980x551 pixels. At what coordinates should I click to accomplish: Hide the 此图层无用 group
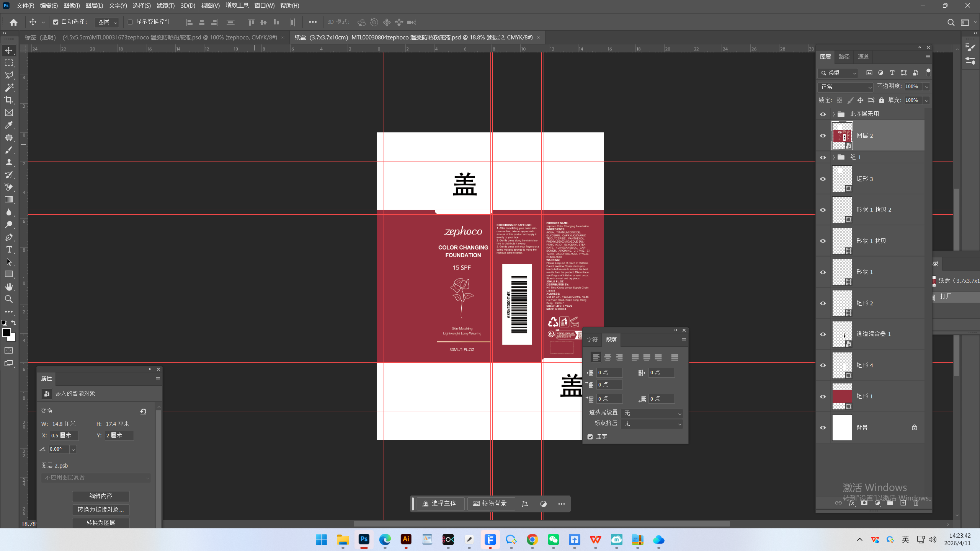pos(823,114)
